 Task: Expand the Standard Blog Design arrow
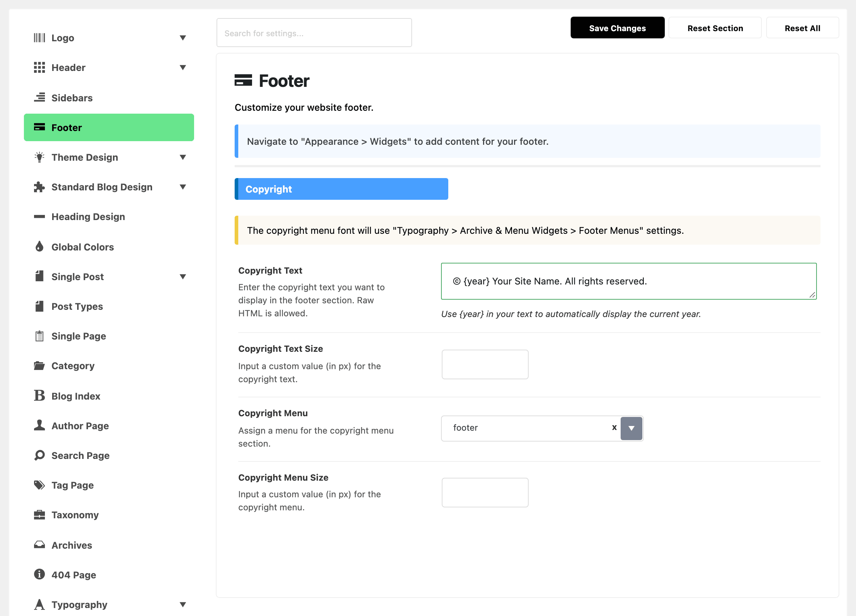[182, 187]
